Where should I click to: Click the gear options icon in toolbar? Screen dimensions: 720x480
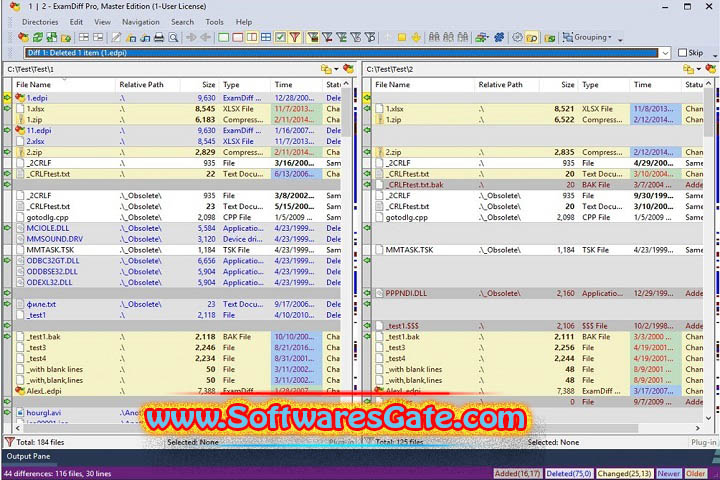click(517, 37)
